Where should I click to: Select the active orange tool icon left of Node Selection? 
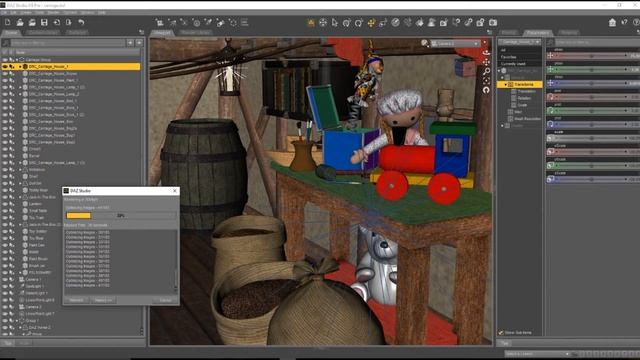(311, 23)
